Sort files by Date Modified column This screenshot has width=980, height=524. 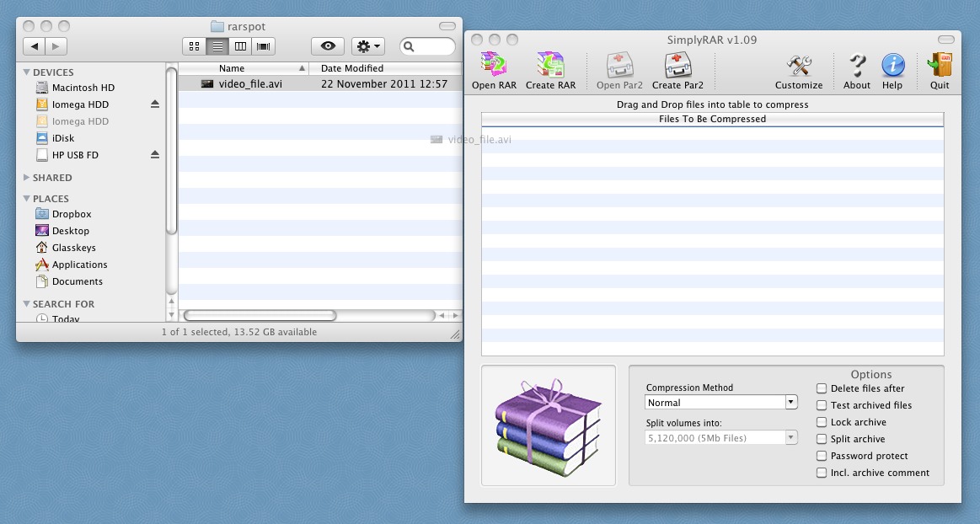351,68
